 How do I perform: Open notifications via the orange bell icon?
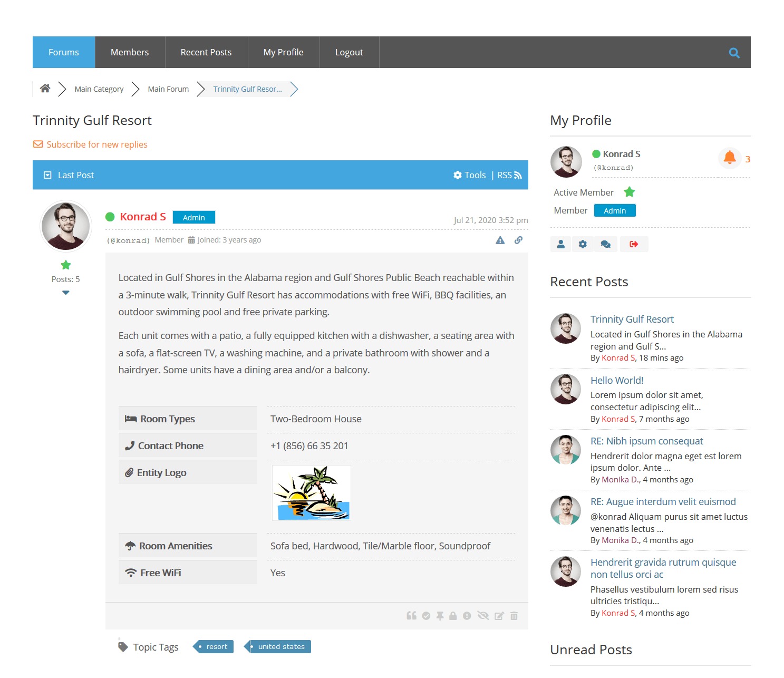[x=730, y=158]
